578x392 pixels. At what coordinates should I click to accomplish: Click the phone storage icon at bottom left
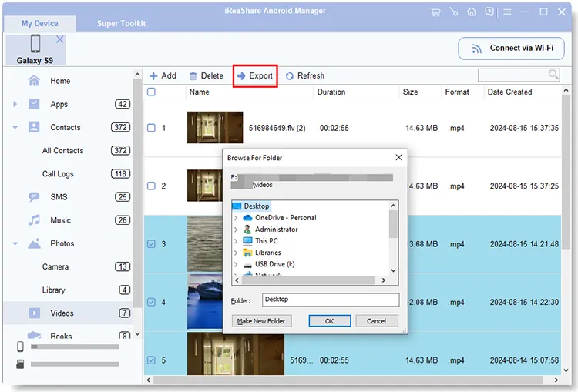pos(20,347)
